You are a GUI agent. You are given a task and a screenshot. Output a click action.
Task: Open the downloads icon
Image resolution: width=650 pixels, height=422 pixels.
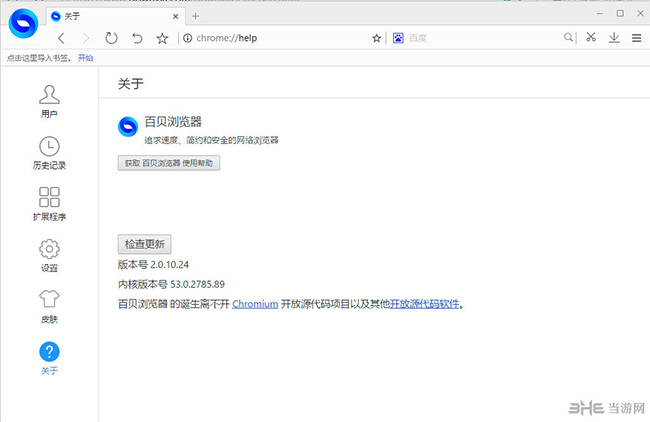[614, 38]
